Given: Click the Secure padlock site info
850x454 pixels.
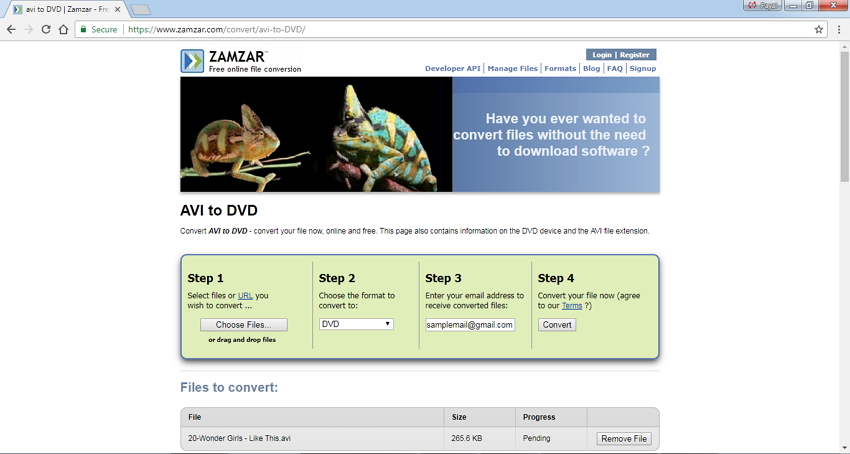Looking at the screenshot, I should pyautogui.click(x=98, y=30).
